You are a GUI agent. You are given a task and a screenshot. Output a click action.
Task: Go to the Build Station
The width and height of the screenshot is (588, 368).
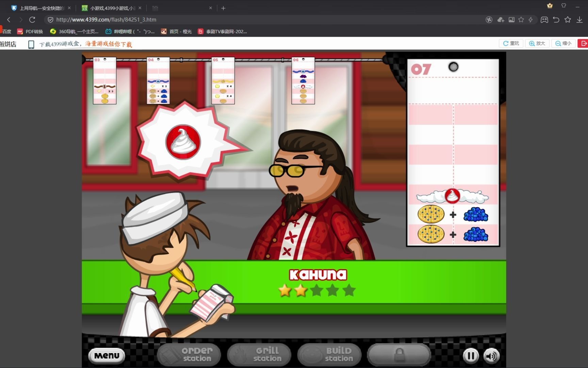(x=329, y=354)
